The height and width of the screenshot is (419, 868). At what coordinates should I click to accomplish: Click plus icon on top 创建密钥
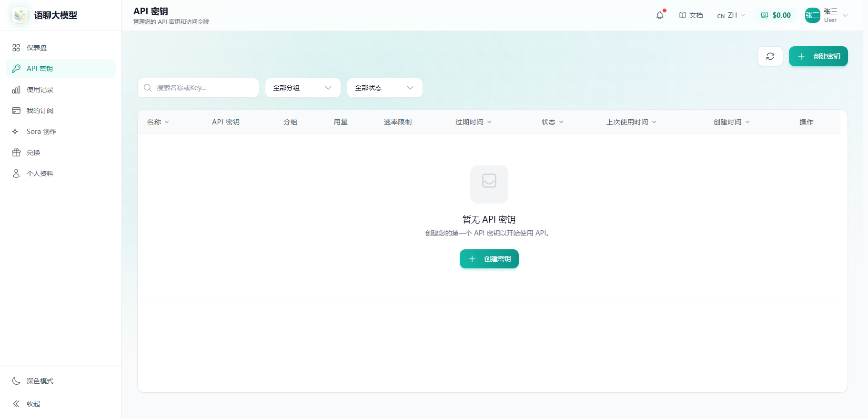pyautogui.click(x=801, y=56)
